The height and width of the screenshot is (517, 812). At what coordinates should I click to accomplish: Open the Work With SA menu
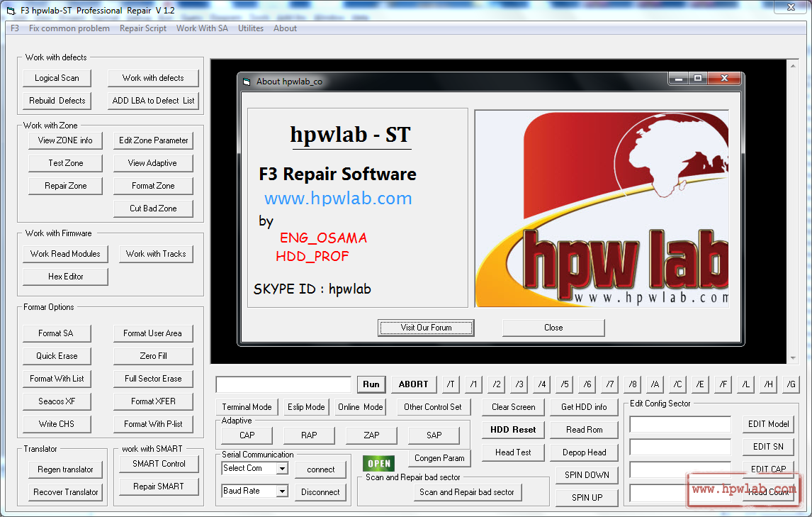pos(202,28)
